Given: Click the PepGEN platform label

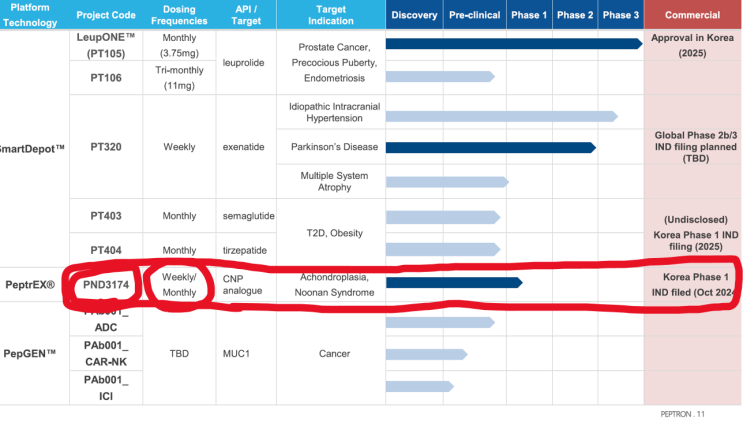Looking at the screenshot, I should point(29,353).
